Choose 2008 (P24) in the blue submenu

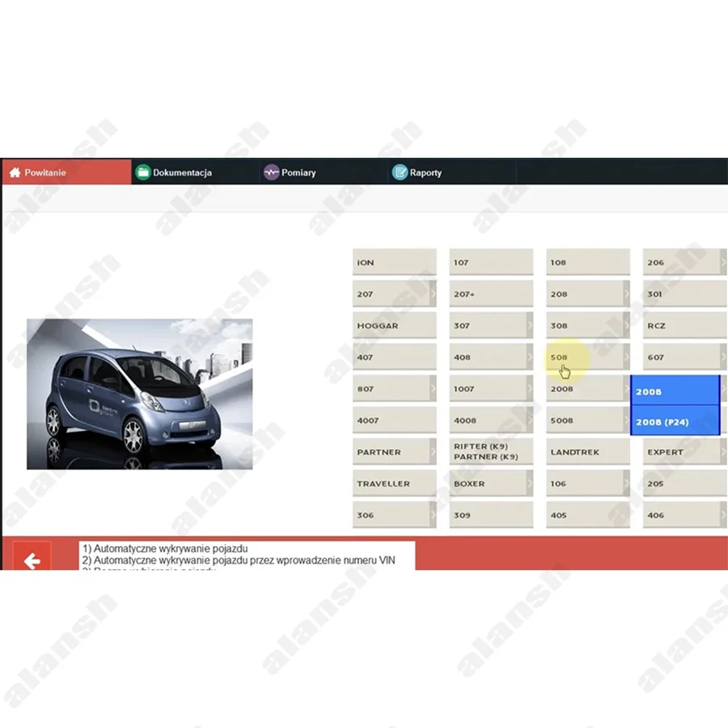coord(675,421)
